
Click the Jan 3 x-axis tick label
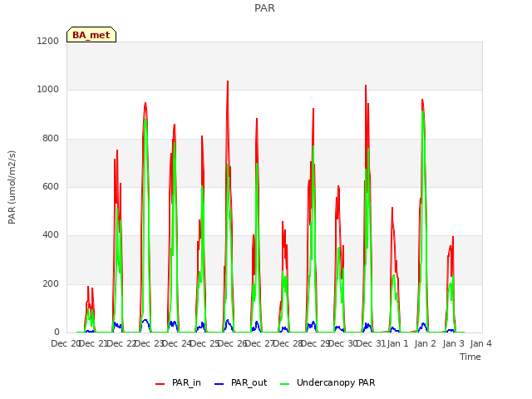(x=453, y=343)
